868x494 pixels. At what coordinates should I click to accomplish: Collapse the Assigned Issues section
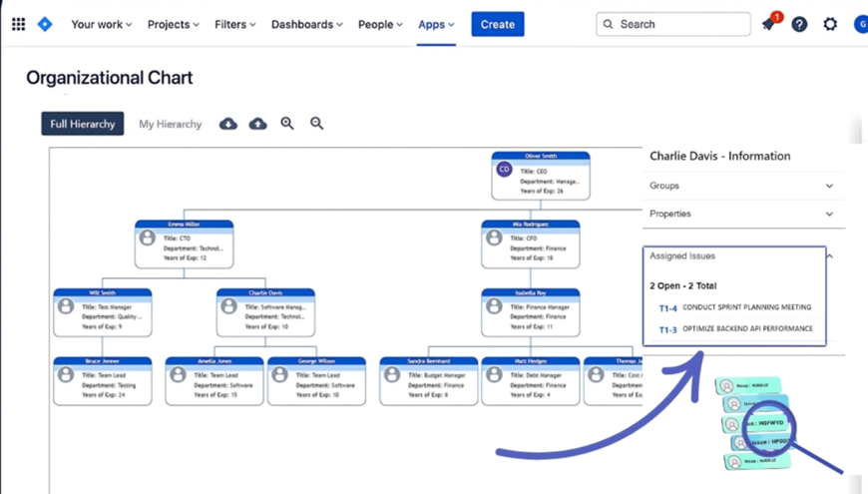829,256
